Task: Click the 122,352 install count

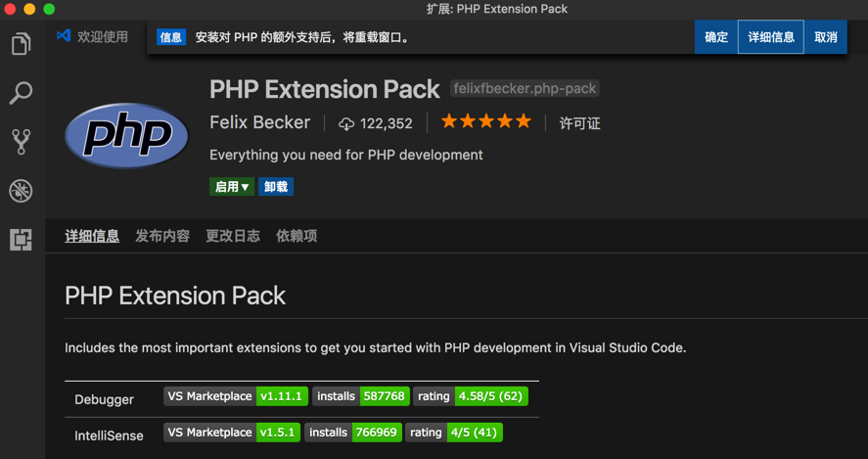Action: (387, 123)
